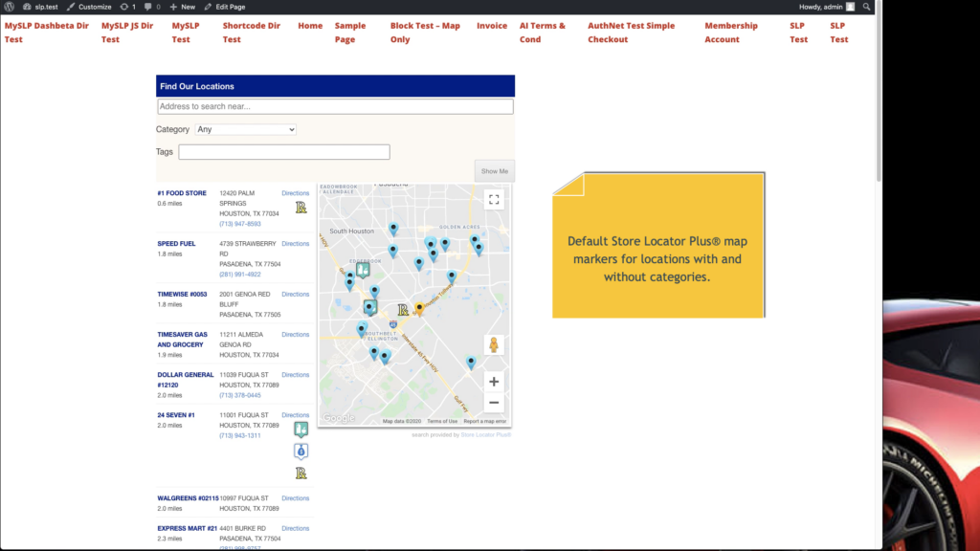Viewport: 980px width, 551px height.
Task: Call phone number (713) 947-8593
Action: 240,224
